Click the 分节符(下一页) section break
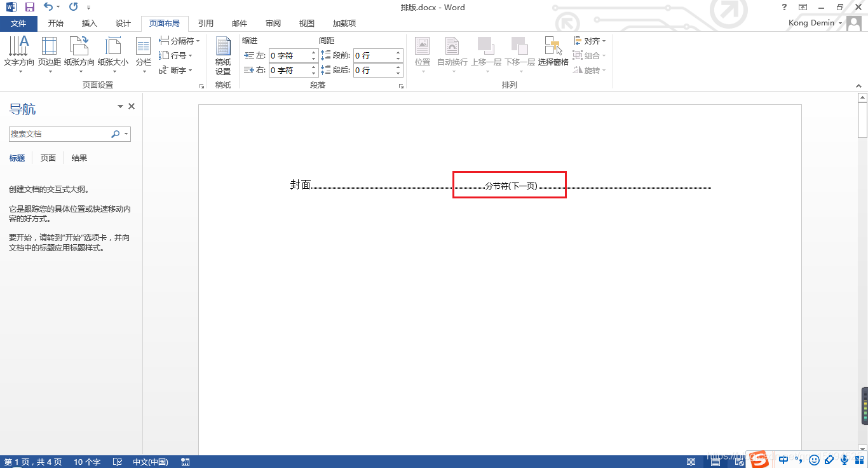This screenshot has height=468, width=868. click(511, 186)
